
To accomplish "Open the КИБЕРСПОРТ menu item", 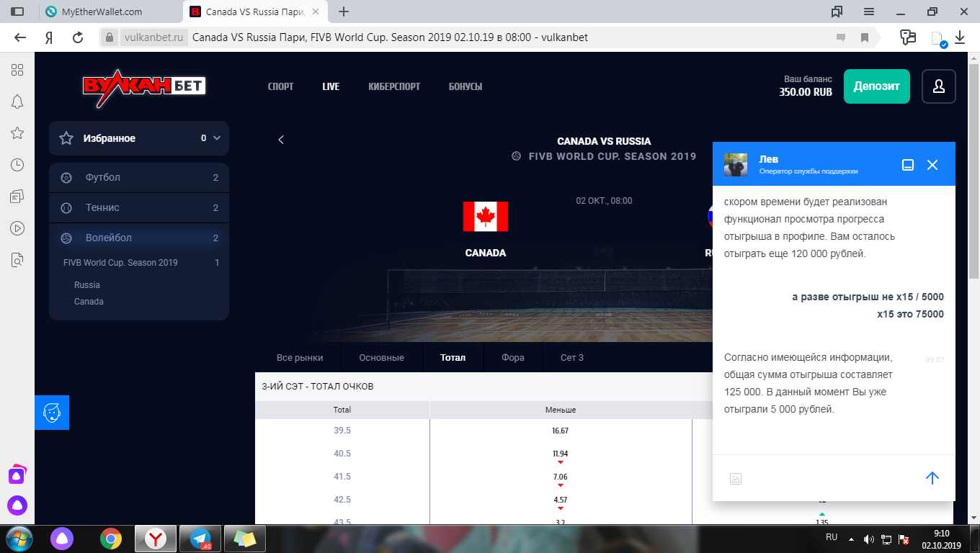I will point(394,86).
